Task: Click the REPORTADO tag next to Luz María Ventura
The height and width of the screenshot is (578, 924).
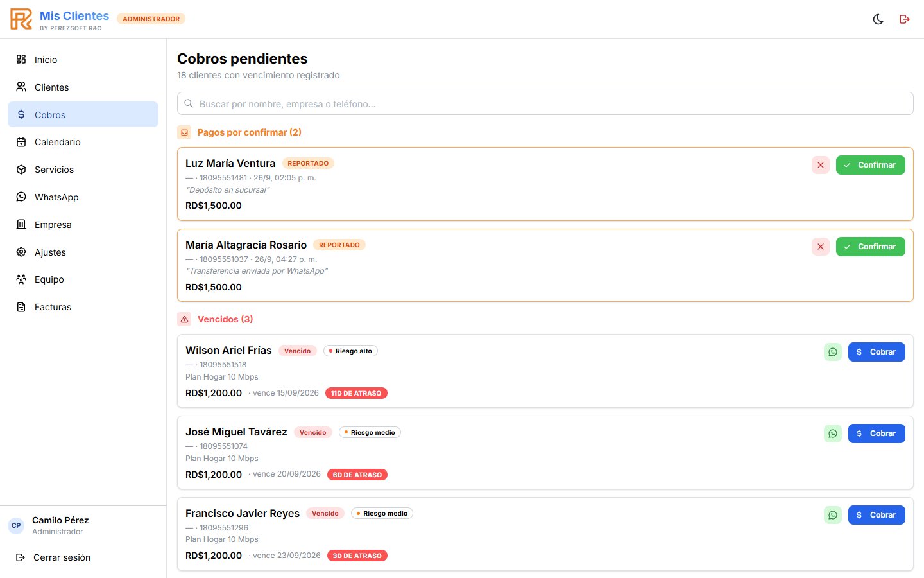Action: pyautogui.click(x=308, y=164)
